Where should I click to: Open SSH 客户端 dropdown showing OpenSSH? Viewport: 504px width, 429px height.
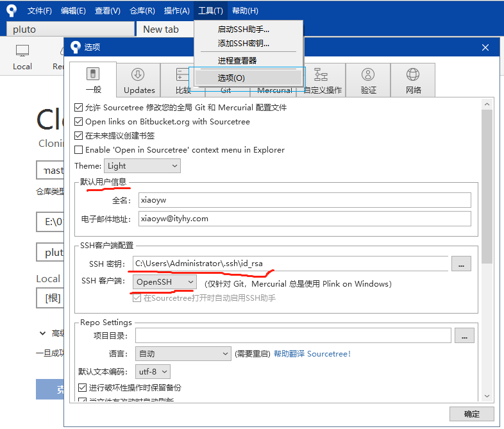(x=165, y=282)
